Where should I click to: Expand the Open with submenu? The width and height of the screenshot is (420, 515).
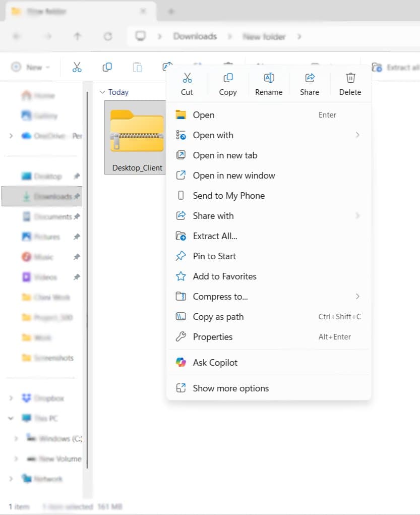269,135
